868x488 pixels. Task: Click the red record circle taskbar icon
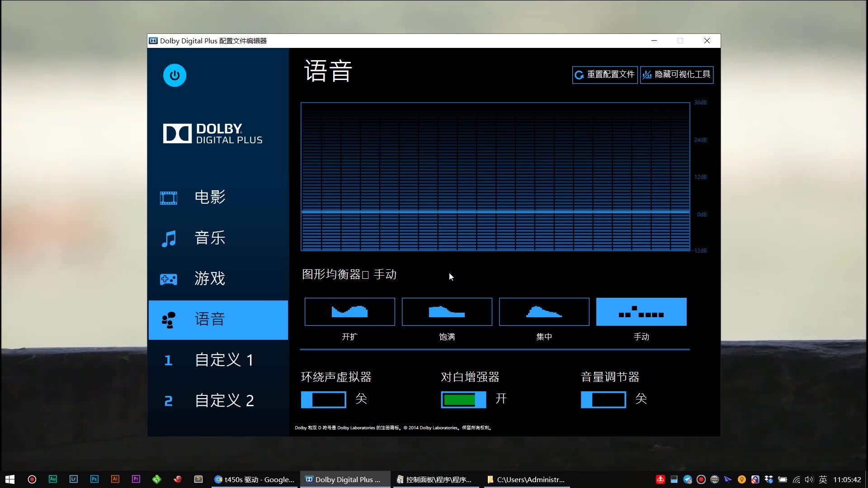[x=32, y=479]
